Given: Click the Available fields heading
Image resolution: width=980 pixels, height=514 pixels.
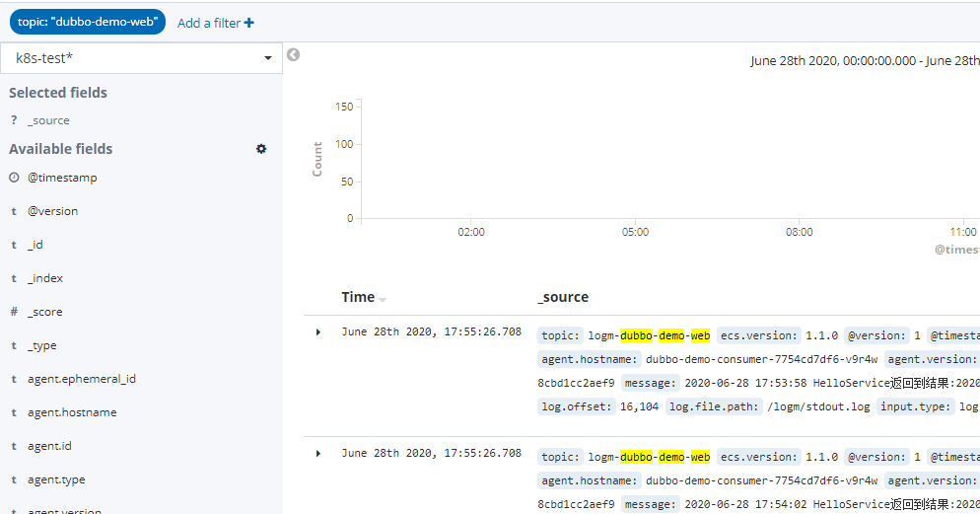Looking at the screenshot, I should point(60,149).
